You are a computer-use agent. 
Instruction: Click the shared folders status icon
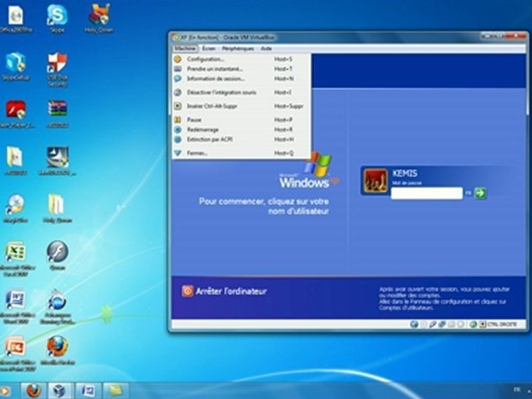[451, 324]
